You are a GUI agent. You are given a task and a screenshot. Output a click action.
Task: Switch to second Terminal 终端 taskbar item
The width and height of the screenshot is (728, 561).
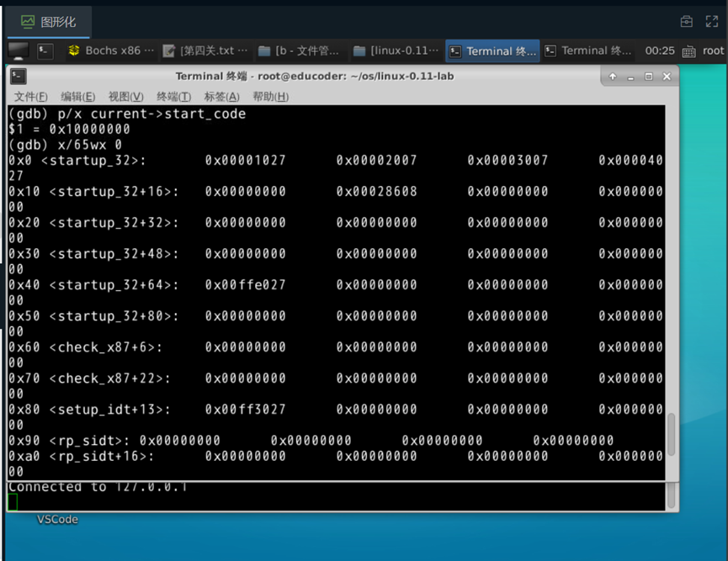pos(587,50)
